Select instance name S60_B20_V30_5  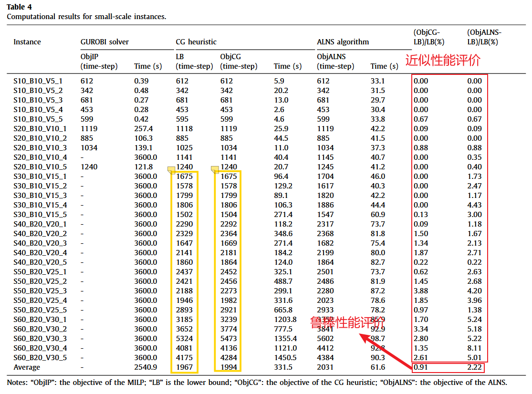click(40, 358)
